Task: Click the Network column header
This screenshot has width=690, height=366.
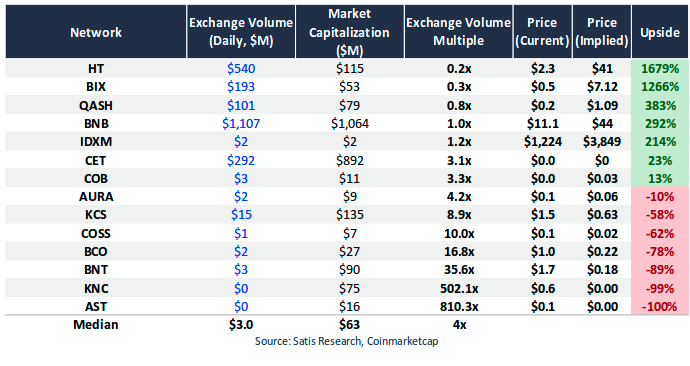Action: coord(96,32)
